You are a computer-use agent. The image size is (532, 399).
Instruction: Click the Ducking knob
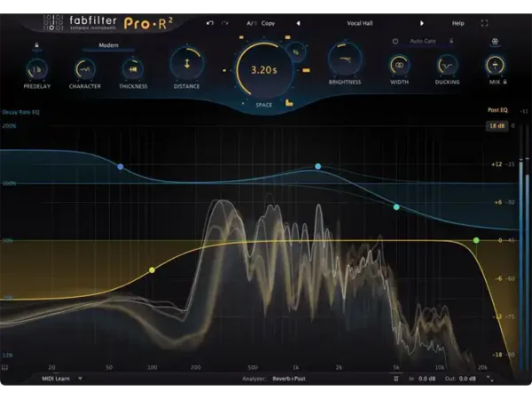click(447, 65)
